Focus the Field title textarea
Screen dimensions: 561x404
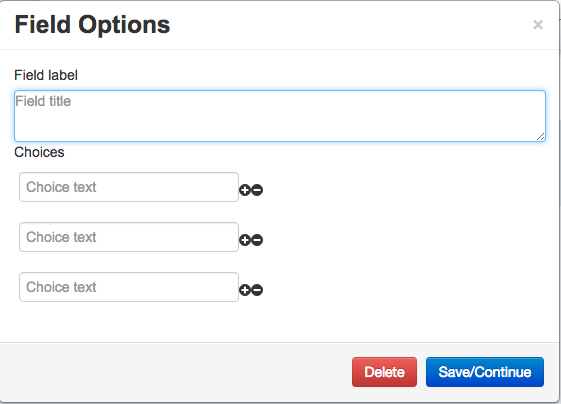coord(280,116)
